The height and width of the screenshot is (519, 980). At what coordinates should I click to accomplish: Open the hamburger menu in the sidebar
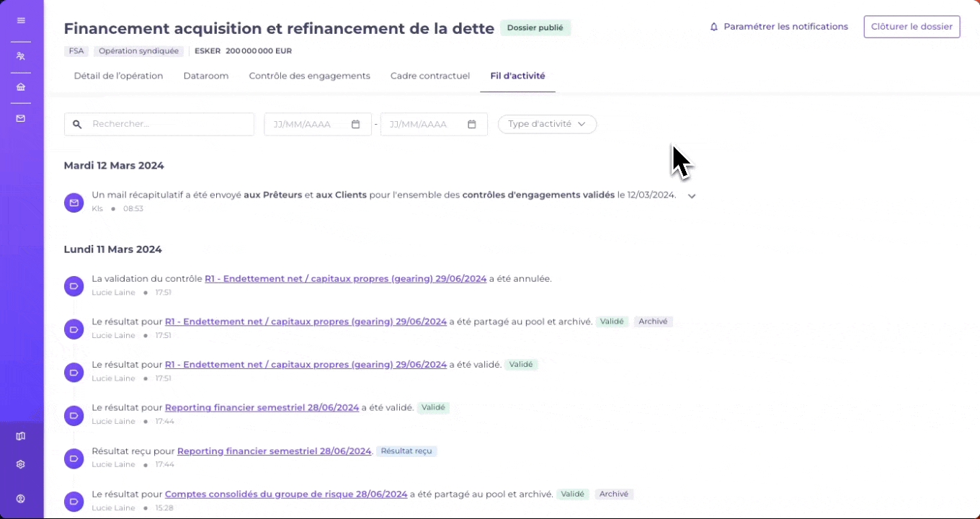[x=21, y=21]
